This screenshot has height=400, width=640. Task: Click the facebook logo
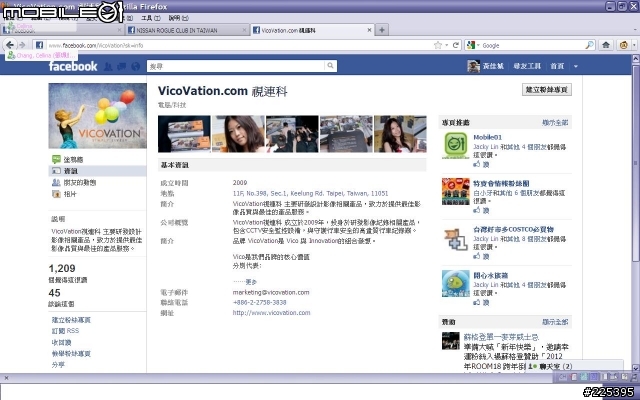pyautogui.click(x=73, y=66)
